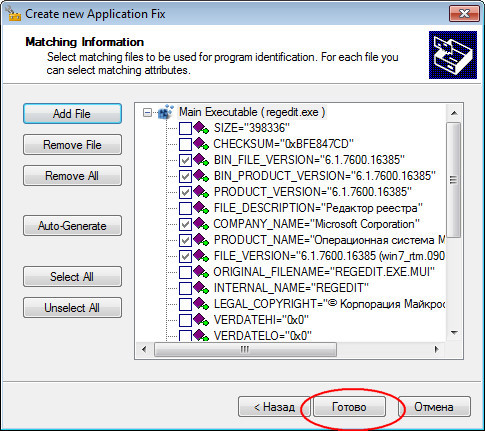Click the vertical scrollbar down arrow
Screen dimensions: 485x431
click(x=454, y=332)
